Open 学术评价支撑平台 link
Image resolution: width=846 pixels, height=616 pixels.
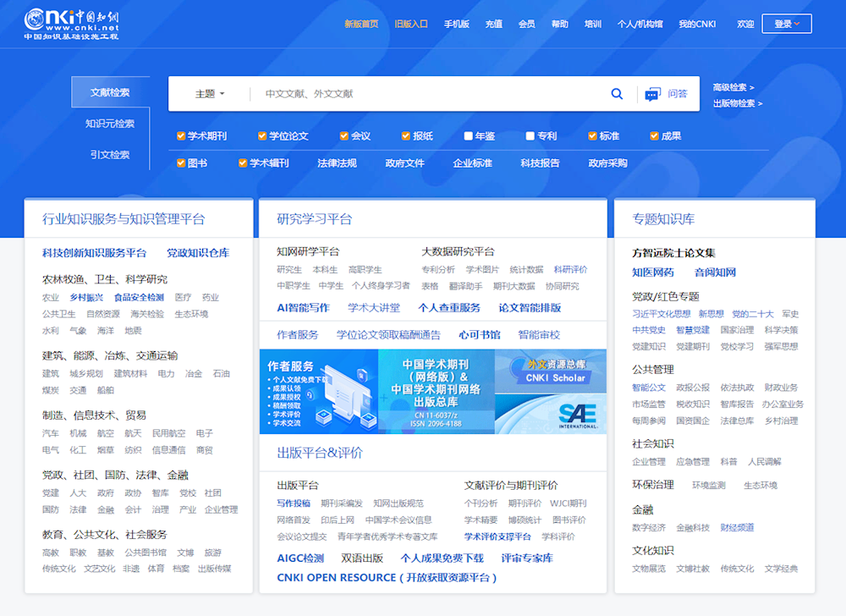(x=497, y=536)
